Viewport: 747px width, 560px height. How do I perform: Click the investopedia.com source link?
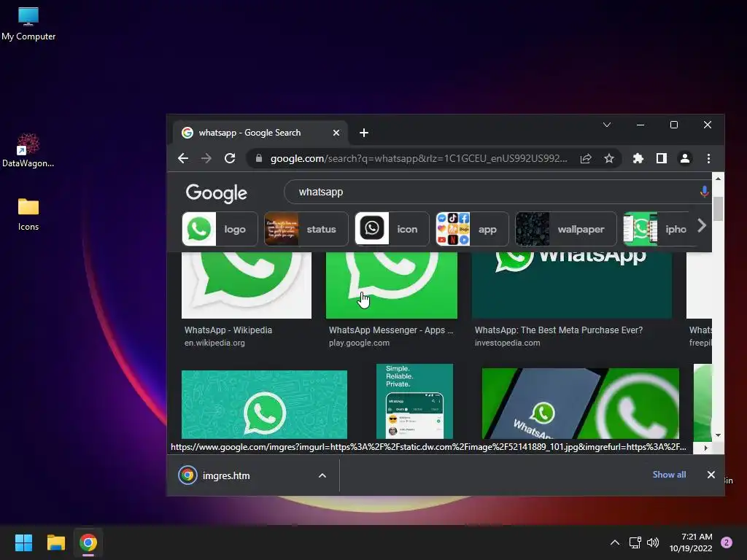point(508,343)
